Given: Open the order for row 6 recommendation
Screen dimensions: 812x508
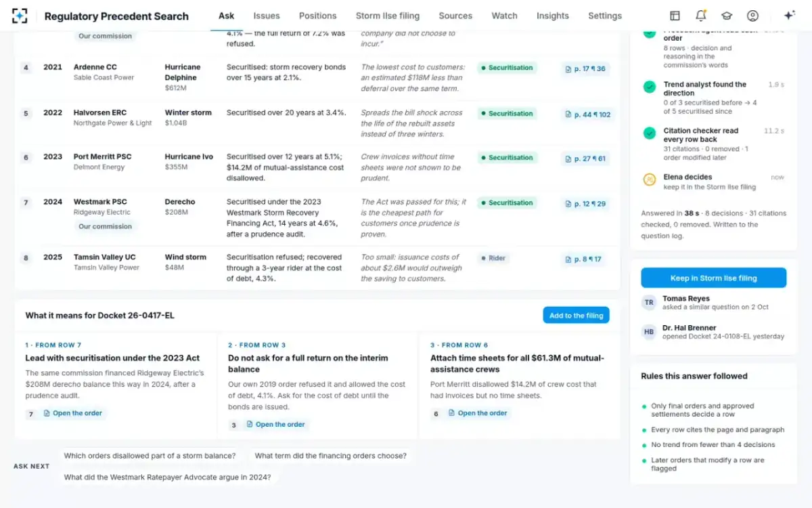Looking at the screenshot, I should coord(478,413).
